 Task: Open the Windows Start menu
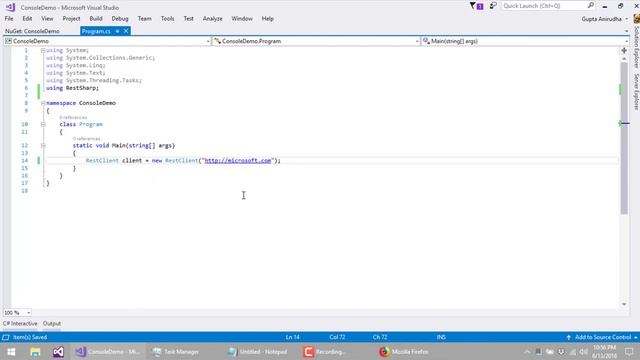click(11, 352)
